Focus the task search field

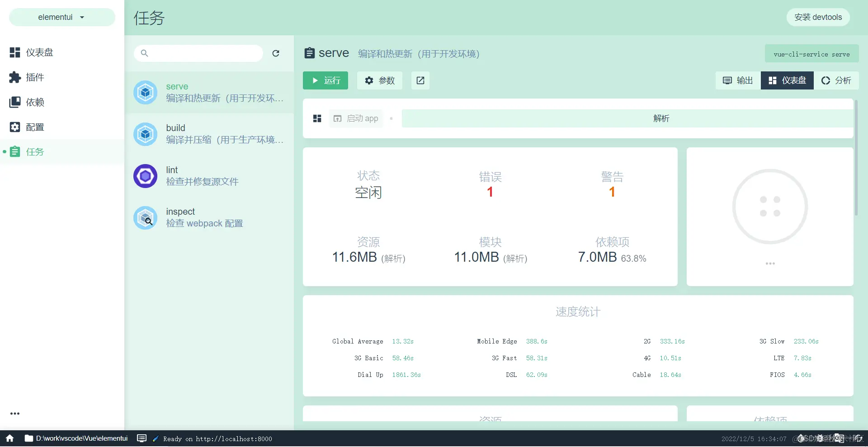(x=198, y=53)
